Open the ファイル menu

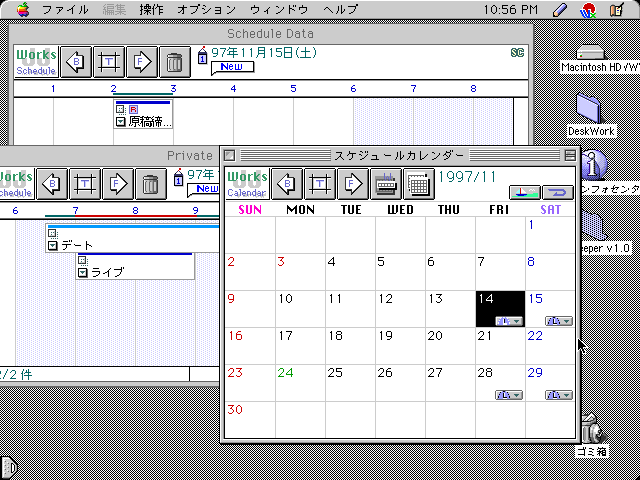coord(65,9)
